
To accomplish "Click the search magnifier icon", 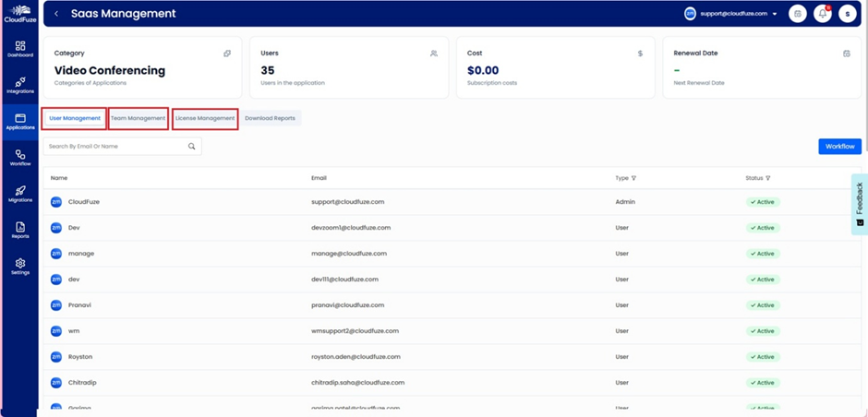I will [192, 147].
